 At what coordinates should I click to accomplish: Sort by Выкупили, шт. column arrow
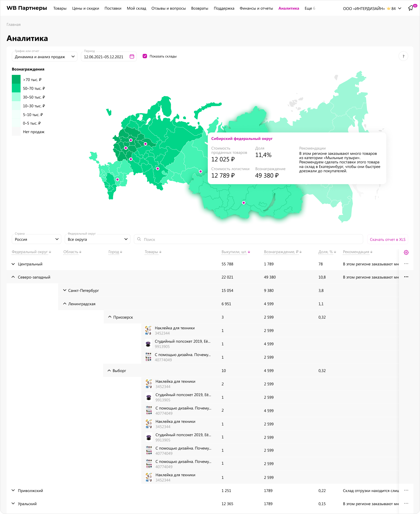(x=249, y=252)
